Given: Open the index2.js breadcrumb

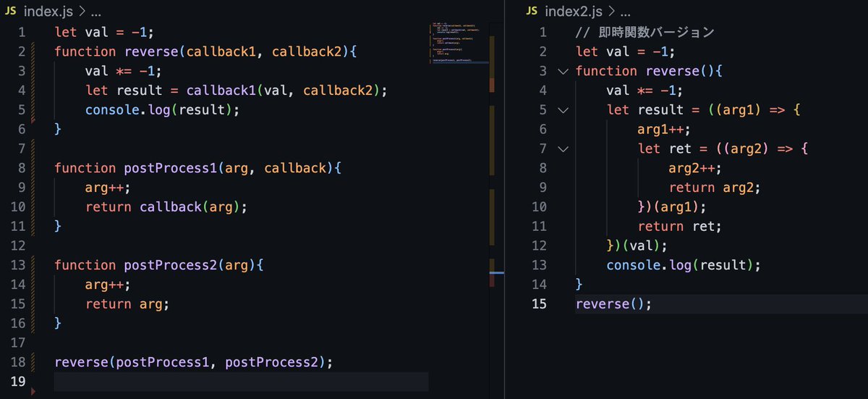Looking at the screenshot, I should (x=574, y=12).
